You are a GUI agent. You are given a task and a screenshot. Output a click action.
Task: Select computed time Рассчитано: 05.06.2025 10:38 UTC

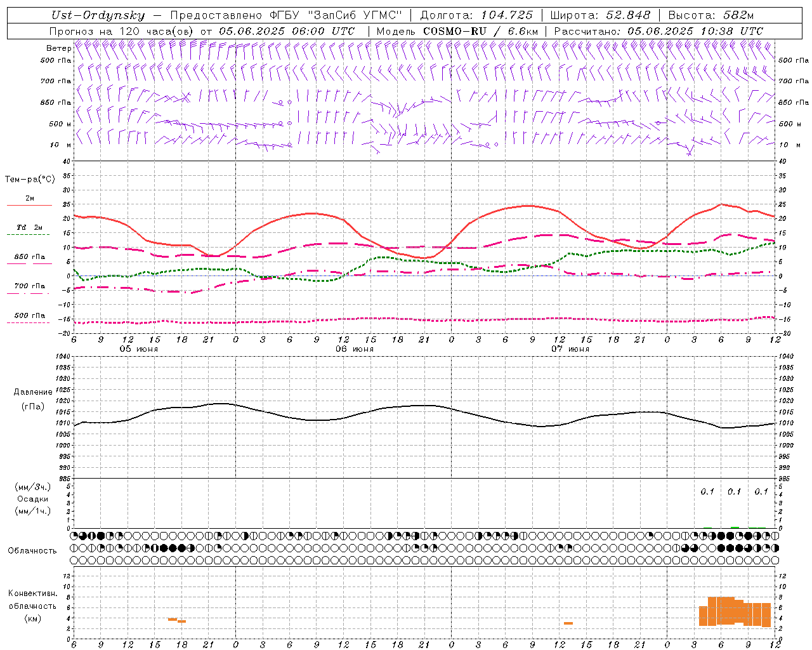658,31
